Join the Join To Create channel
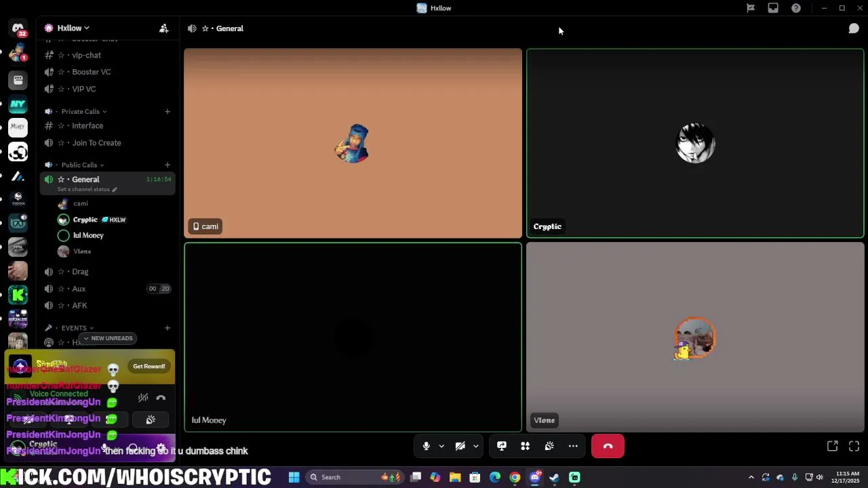The width and height of the screenshot is (868, 488). click(x=107, y=143)
